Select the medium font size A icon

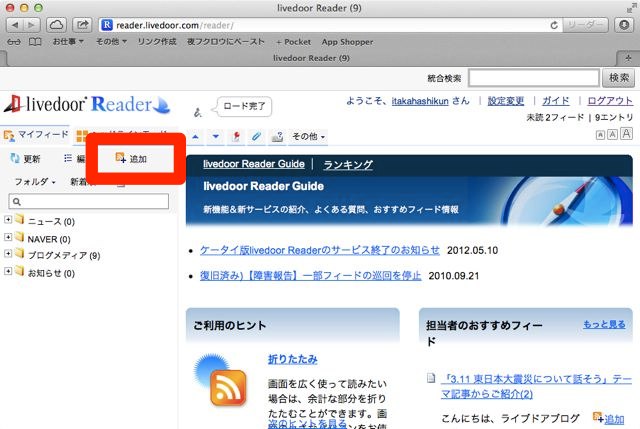[x=612, y=134]
